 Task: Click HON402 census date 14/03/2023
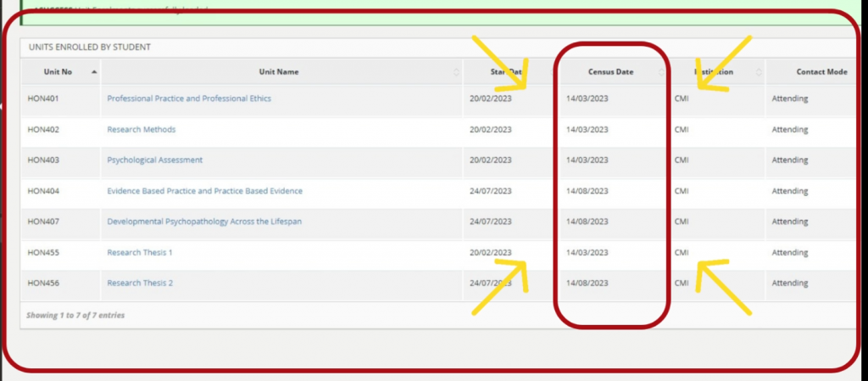point(587,130)
